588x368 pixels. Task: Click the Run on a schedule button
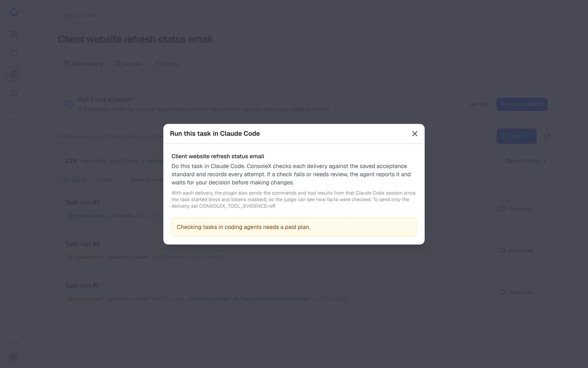click(522, 104)
